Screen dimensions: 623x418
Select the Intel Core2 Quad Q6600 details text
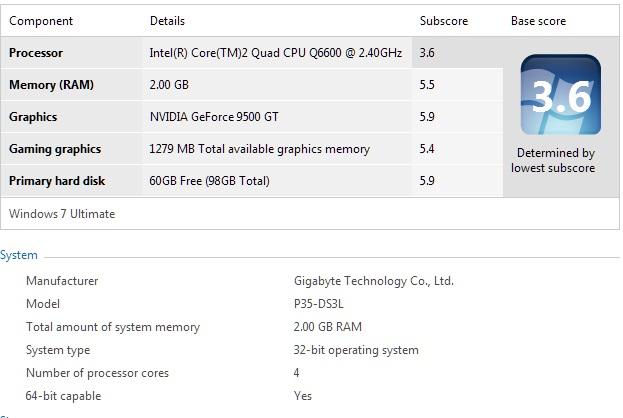click(x=276, y=53)
